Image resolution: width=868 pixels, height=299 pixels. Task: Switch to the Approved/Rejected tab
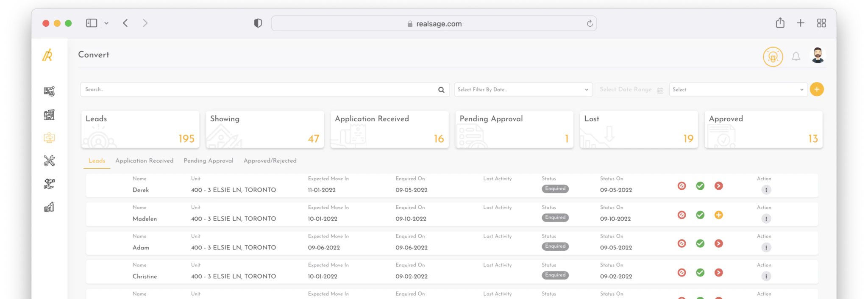(x=270, y=161)
